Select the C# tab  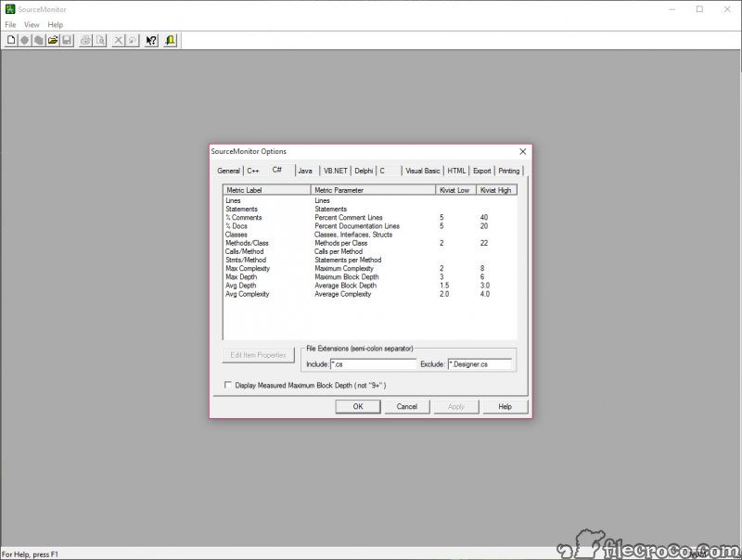click(277, 170)
